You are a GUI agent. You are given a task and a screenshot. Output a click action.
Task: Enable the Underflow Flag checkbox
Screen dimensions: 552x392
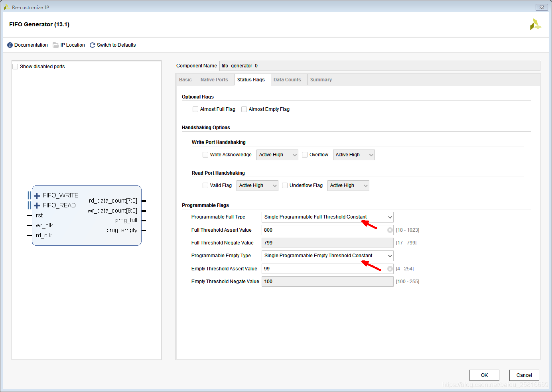285,185
